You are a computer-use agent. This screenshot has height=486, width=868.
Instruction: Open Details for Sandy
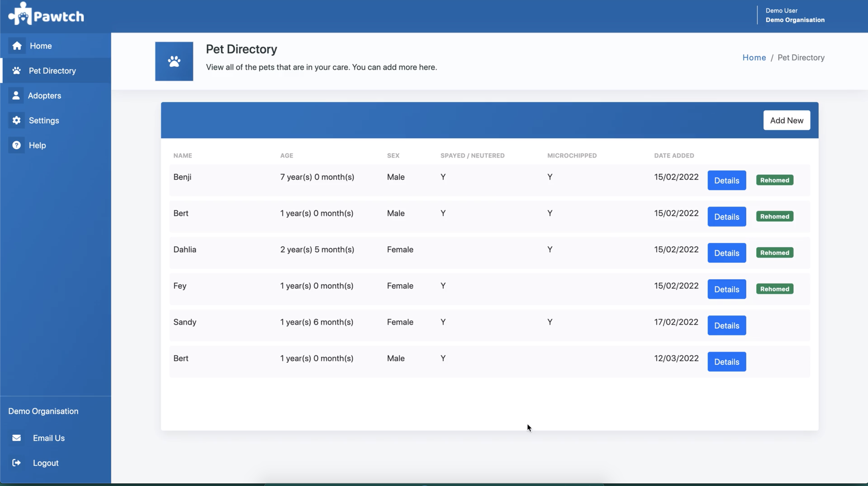(x=726, y=326)
